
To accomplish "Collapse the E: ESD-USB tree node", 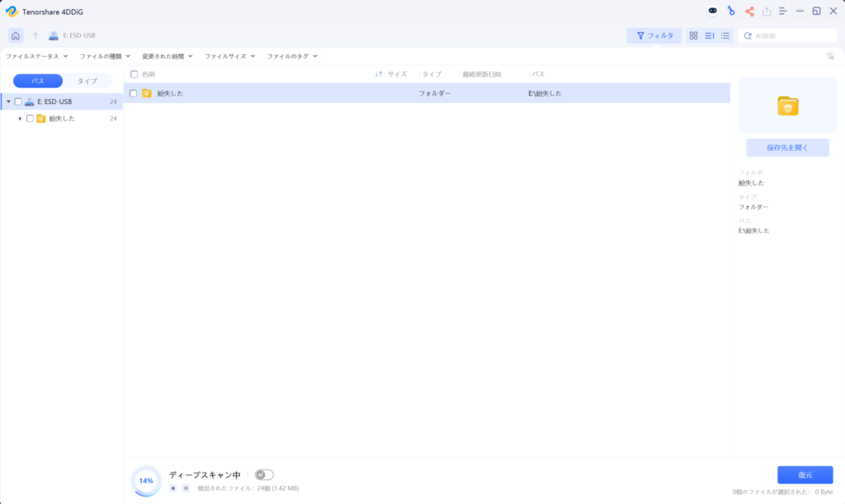I will [8, 101].
